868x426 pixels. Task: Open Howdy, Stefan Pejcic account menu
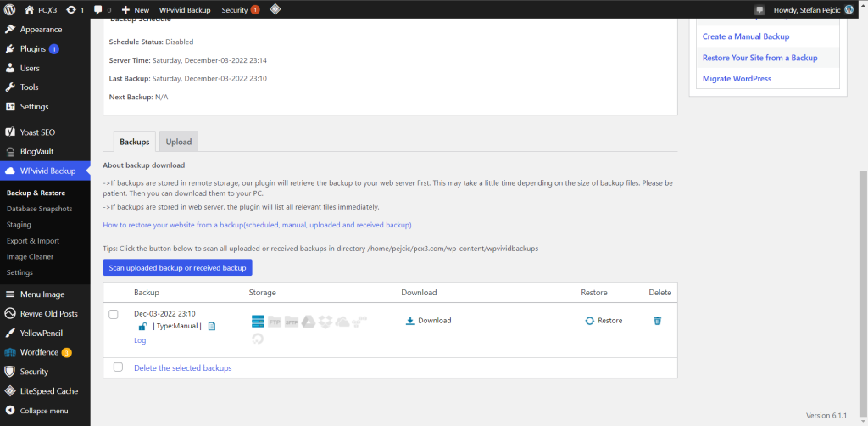tap(815, 10)
